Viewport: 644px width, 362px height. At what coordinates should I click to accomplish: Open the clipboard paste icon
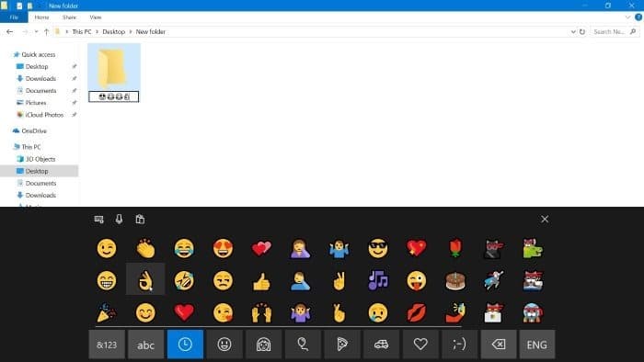click(x=140, y=220)
